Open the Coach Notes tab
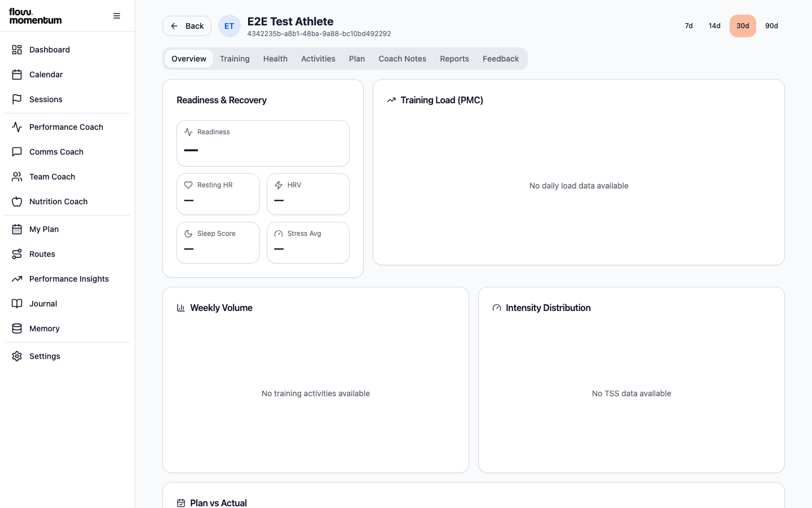 click(x=403, y=59)
